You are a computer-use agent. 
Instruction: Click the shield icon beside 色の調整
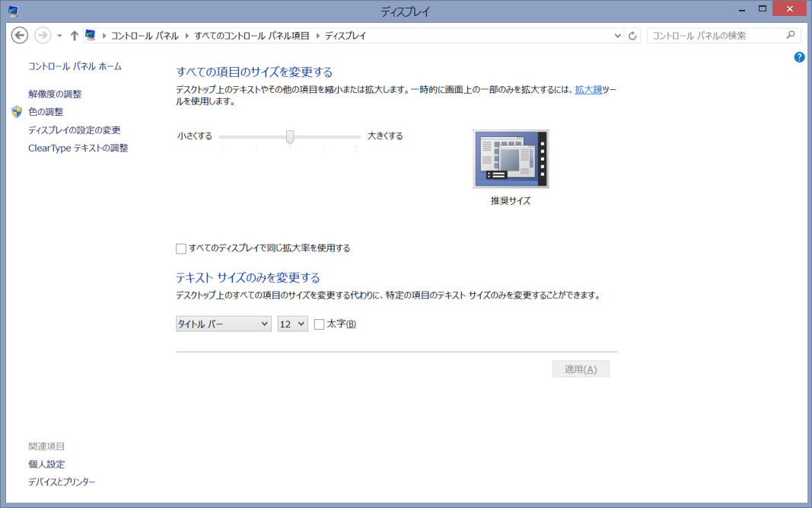pos(17,111)
